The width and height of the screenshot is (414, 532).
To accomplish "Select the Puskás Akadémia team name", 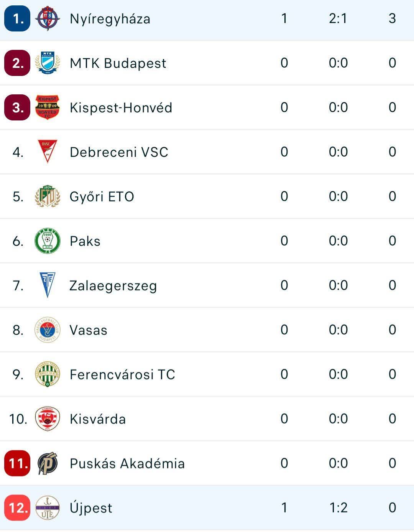I will 127,463.
